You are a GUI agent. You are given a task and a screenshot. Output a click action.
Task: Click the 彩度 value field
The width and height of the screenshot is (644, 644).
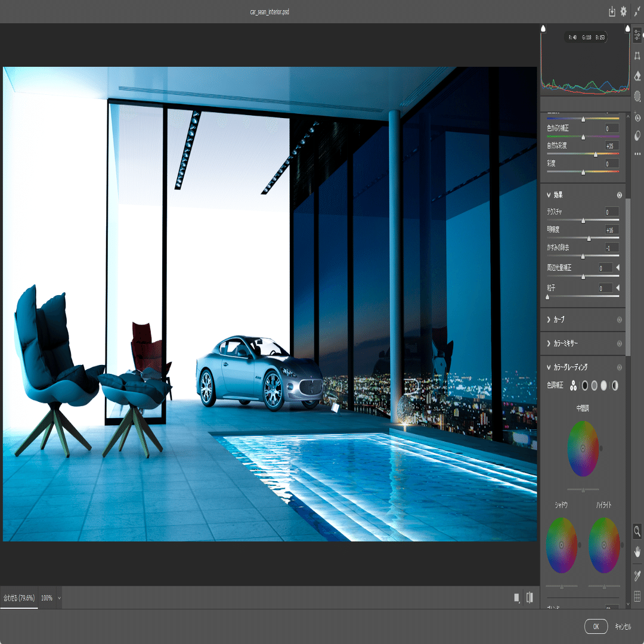point(612,164)
